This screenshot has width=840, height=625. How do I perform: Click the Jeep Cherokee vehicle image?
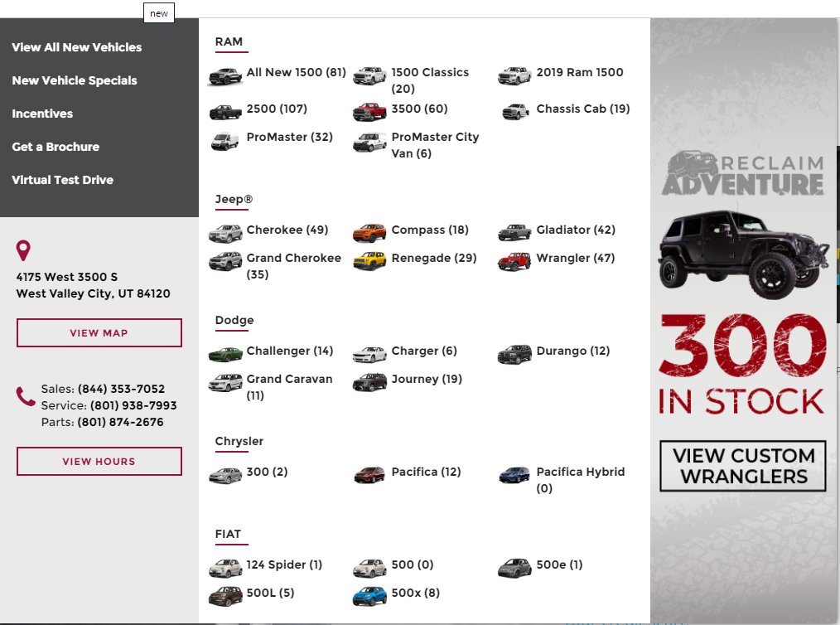[x=225, y=234]
